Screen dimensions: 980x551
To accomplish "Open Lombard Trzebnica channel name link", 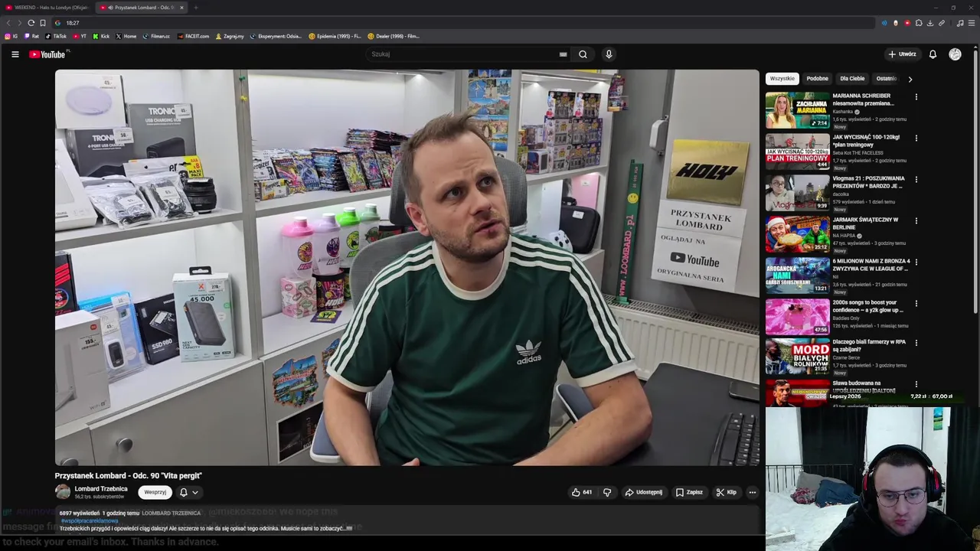I will pos(101,488).
